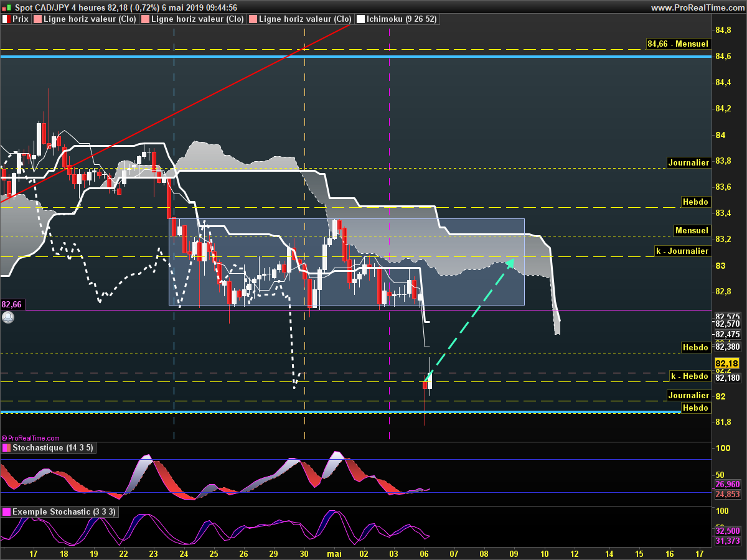Click the 83,8 price scale value

[723, 161]
